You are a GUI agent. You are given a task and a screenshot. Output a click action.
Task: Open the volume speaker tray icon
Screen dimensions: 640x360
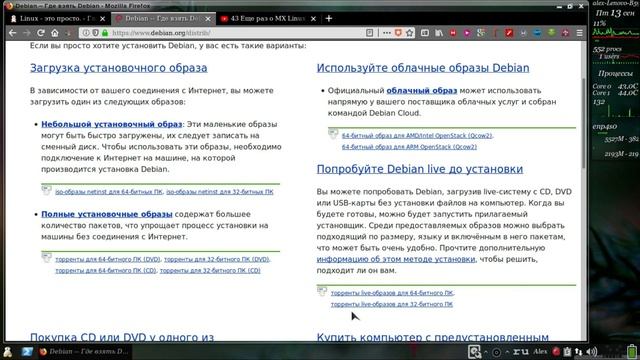coord(591,351)
